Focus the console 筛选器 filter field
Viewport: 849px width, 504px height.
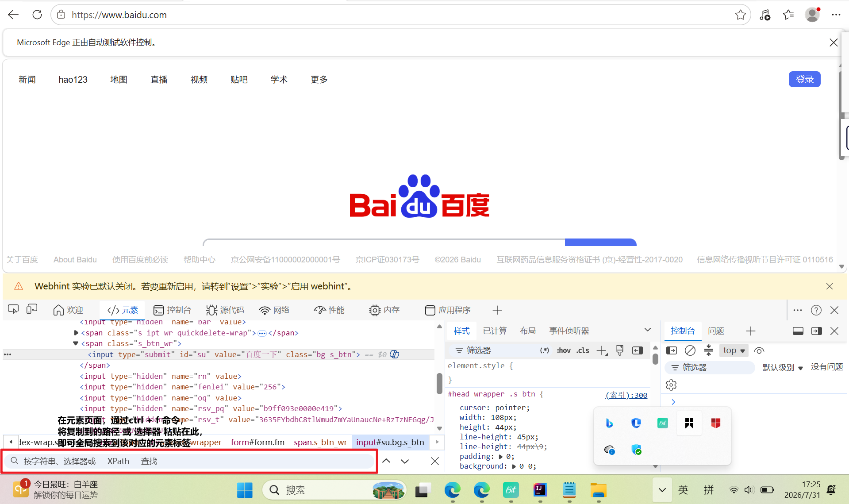(710, 368)
